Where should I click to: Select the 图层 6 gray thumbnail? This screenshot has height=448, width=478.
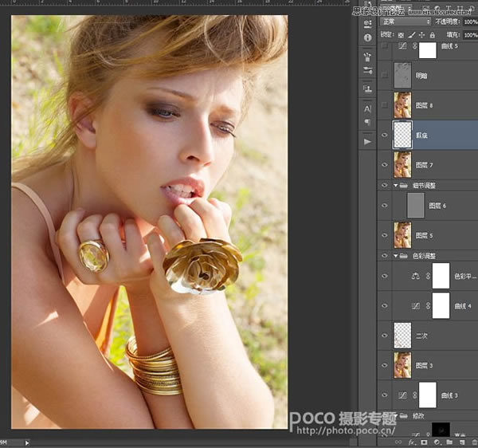[x=416, y=205]
